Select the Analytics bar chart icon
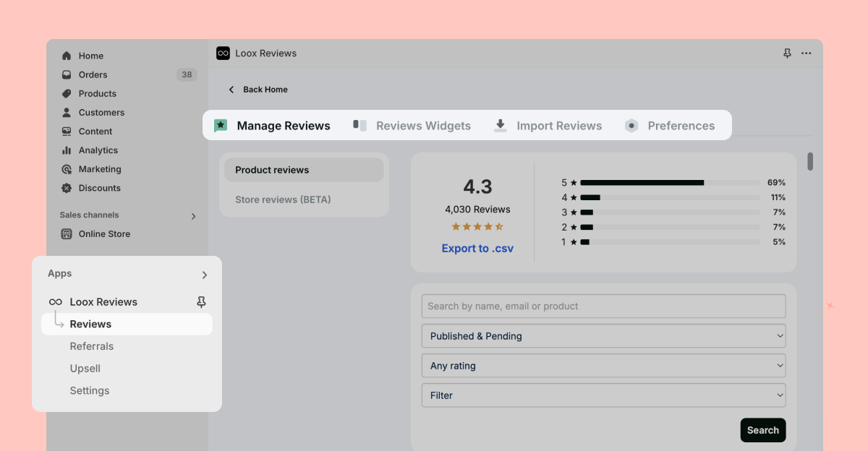The height and width of the screenshot is (451, 868). [67, 150]
